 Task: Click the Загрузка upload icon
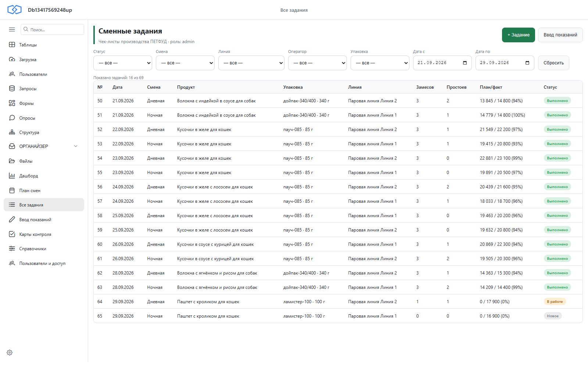(12, 59)
